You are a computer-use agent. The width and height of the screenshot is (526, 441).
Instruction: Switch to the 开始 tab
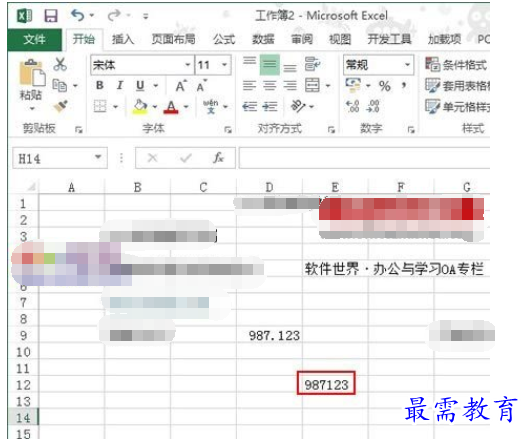(84, 39)
